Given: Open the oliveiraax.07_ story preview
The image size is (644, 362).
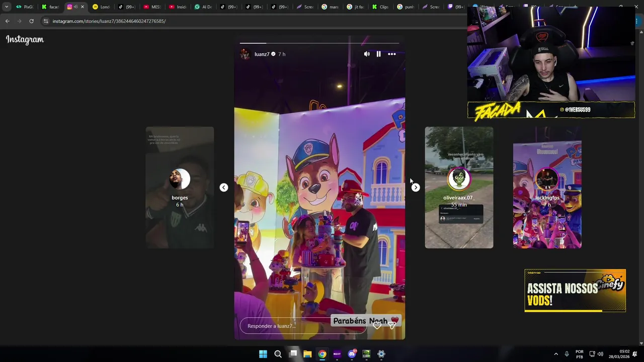Looking at the screenshot, I should coord(459,188).
